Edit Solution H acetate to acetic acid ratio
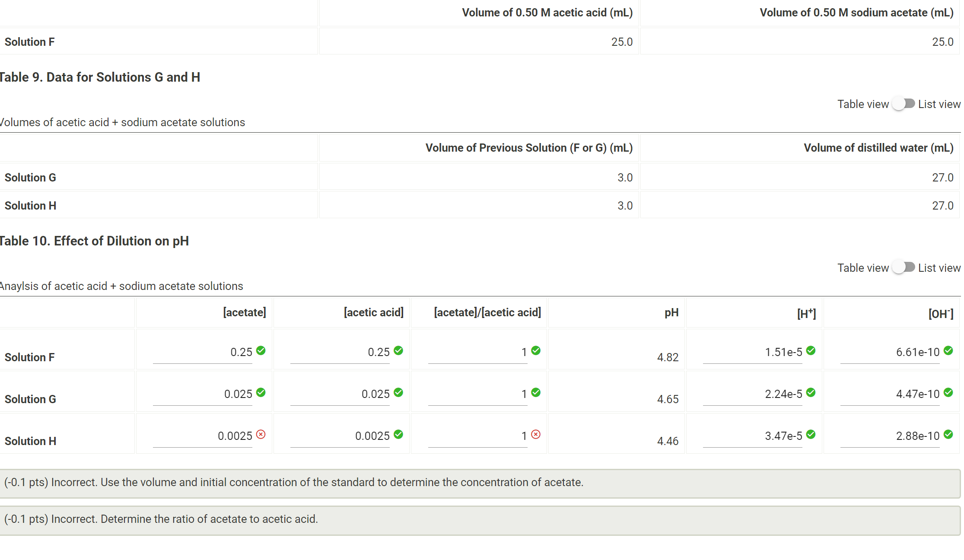Viewport: 964px width, 560px height. tap(477, 436)
